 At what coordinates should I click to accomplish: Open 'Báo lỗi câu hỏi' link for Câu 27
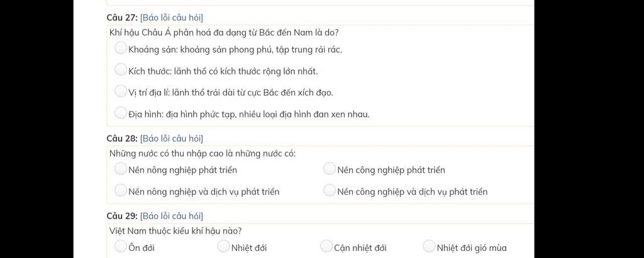(x=171, y=18)
